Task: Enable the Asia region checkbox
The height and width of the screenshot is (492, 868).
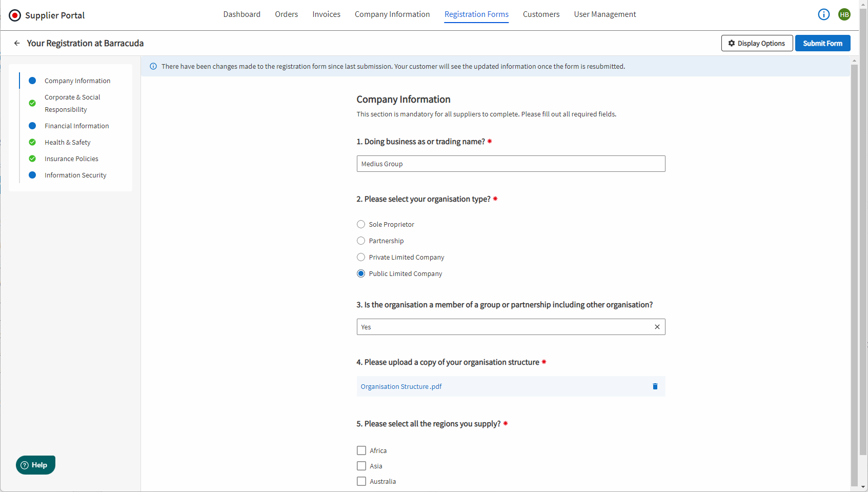Action: tap(361, 465)
